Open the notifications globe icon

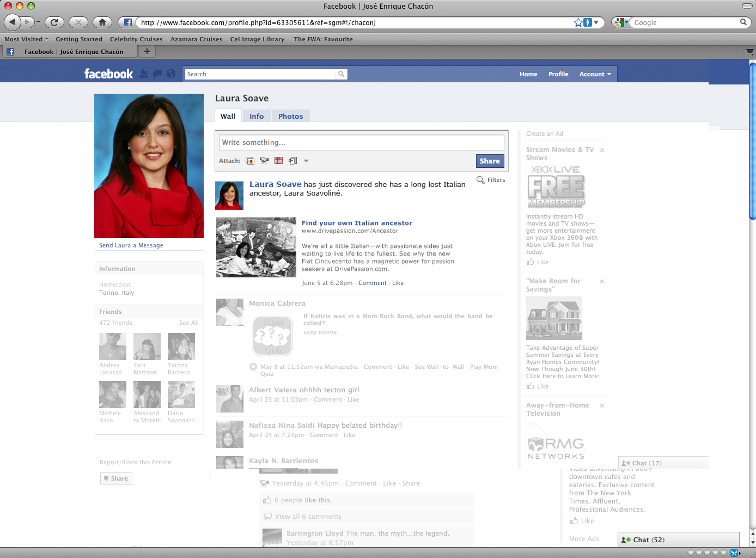pos(171,74)
